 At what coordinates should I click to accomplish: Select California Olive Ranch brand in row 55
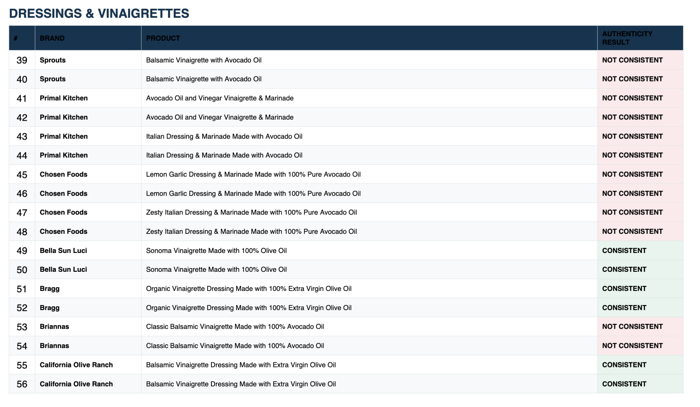[76, 365]
